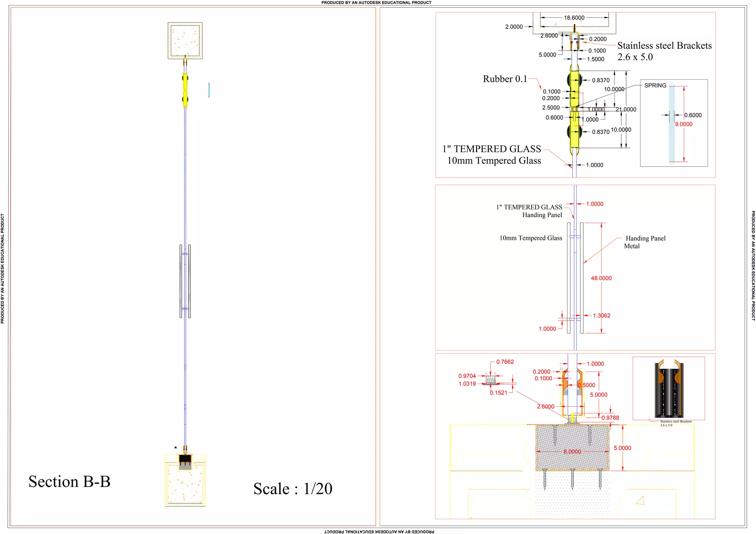Click the 3D bracket render image
The width and height of the screenshot is (756, 534).
click(x=669, y=388)
